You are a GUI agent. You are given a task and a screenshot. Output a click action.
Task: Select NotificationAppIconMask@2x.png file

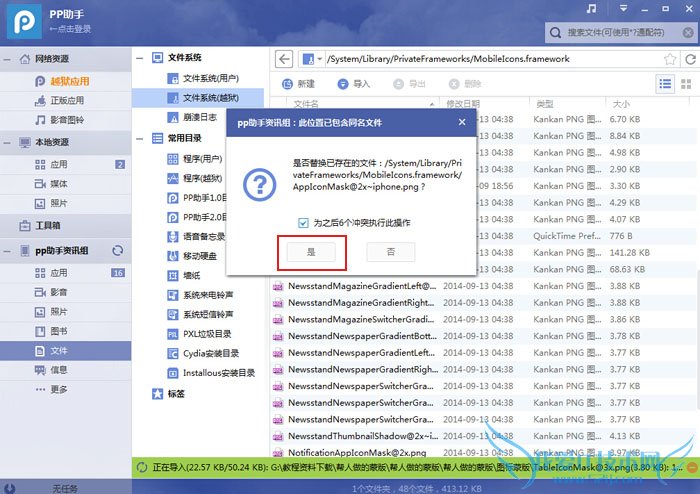coord(357,452)
